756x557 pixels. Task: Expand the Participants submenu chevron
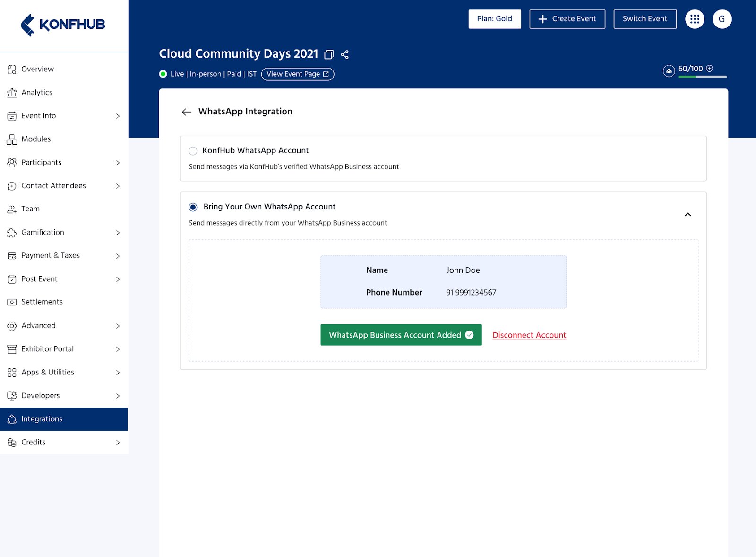118,163
